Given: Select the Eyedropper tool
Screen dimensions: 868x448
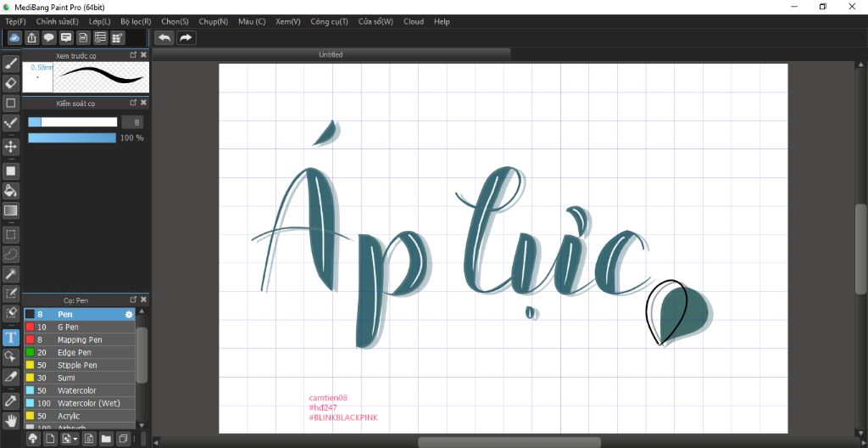Looking at the screenshot, I should (10, 400).
